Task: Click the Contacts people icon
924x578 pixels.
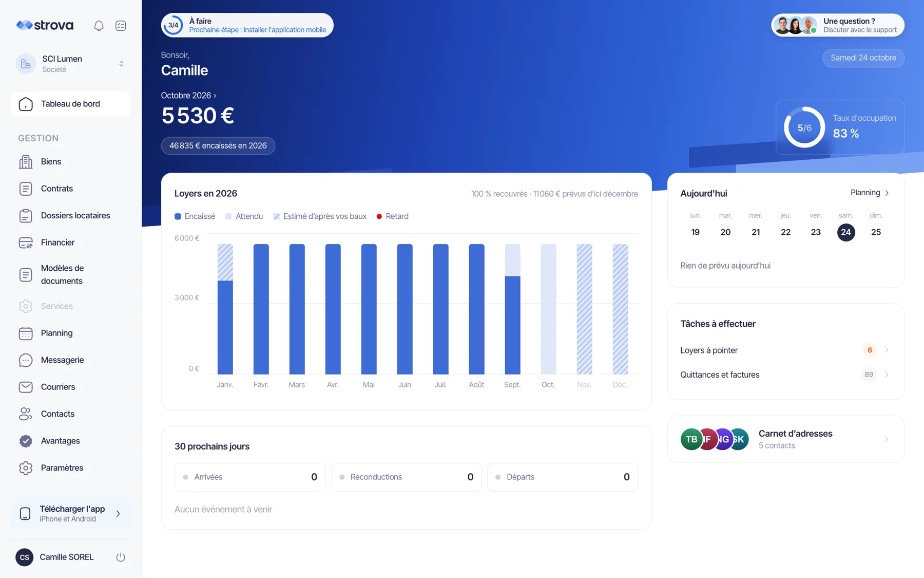Action: click(26, 414)
